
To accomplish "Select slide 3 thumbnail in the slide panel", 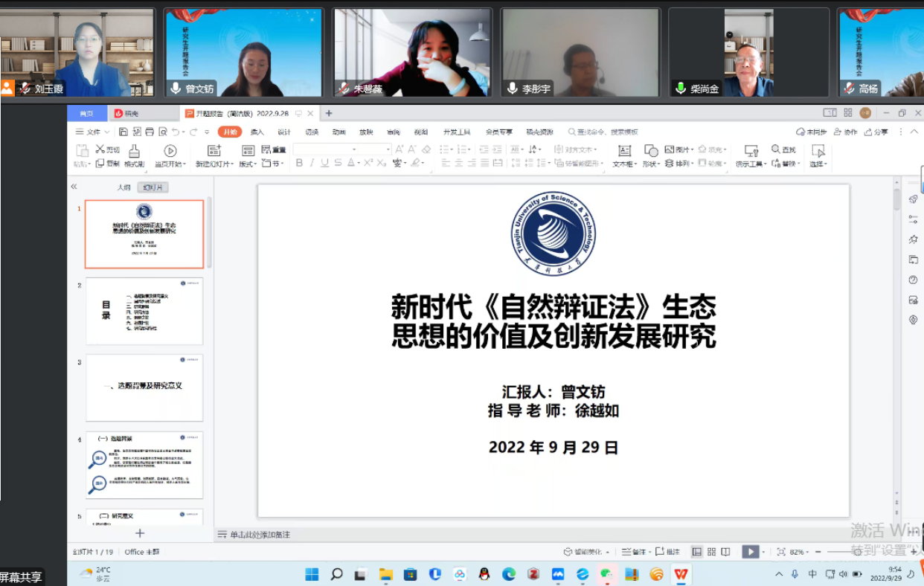I will point(144,387).
